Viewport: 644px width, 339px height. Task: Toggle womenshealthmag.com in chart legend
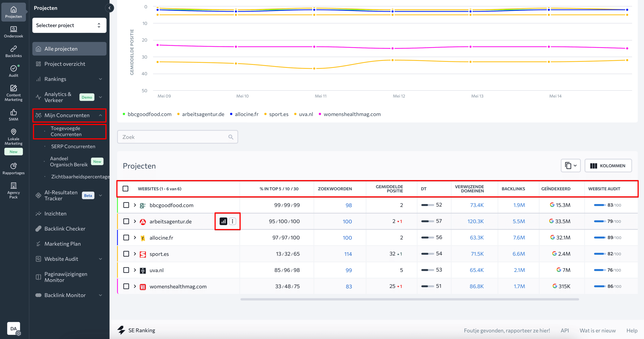350,114
